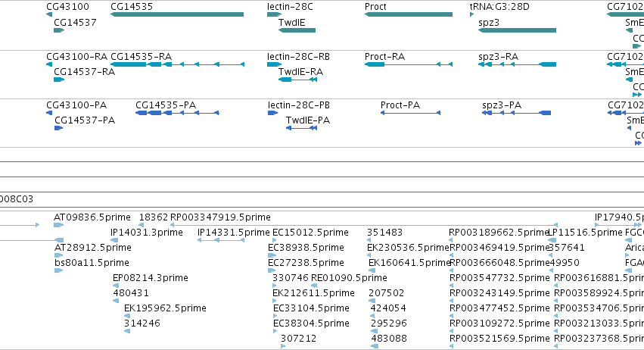Viewport: 644px width, 350px height.
Task: Select the CG14535 gene bar
Action: [177, 14]
